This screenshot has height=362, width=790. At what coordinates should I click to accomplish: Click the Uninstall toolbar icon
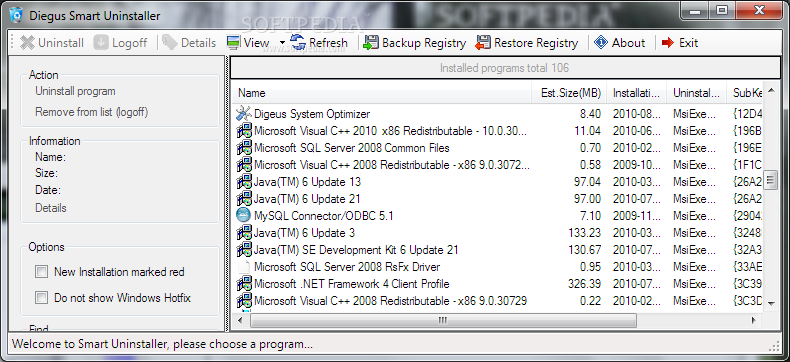pos(27,43)
